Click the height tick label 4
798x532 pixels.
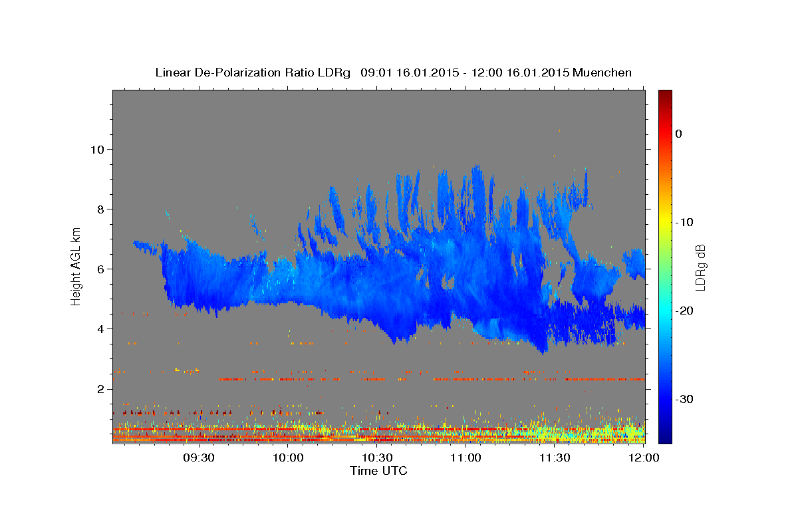[101, 329]
